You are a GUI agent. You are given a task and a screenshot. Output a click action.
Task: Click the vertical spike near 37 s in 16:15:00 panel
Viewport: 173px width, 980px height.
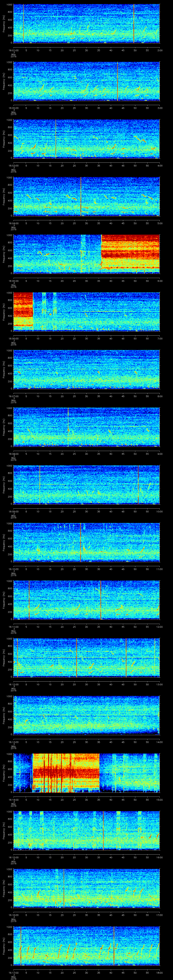pyautogui.click(x=103, y=830)
